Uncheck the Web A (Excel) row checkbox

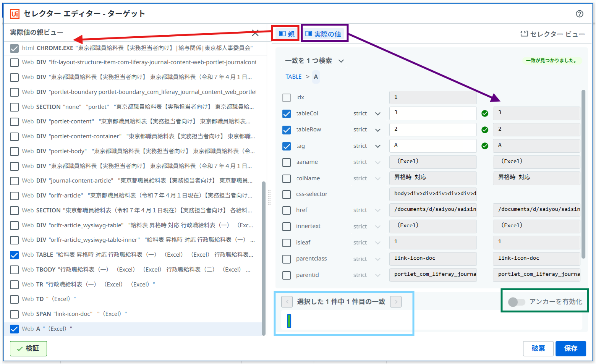[x=15, y=329]
